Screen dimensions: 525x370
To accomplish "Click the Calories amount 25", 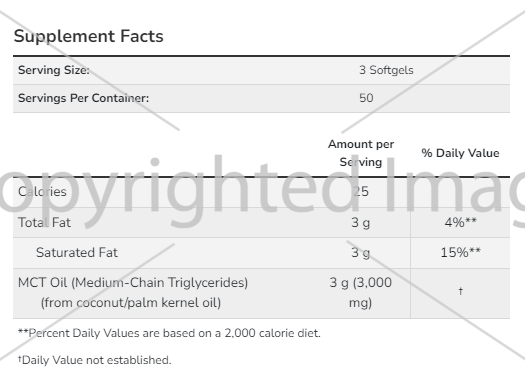I will click(x=361, y=192).
